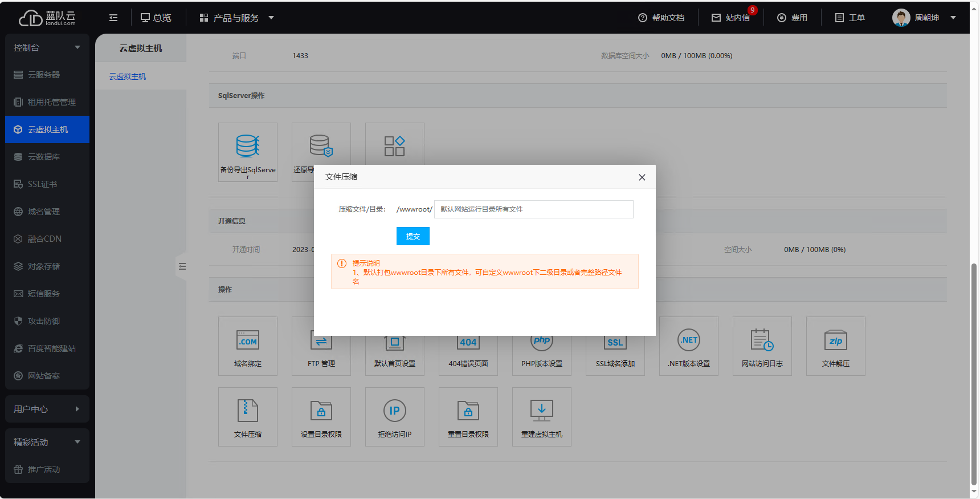Expand the 用户中心 section
This screenshot has height=499, width=980.
tap(47, 409)
